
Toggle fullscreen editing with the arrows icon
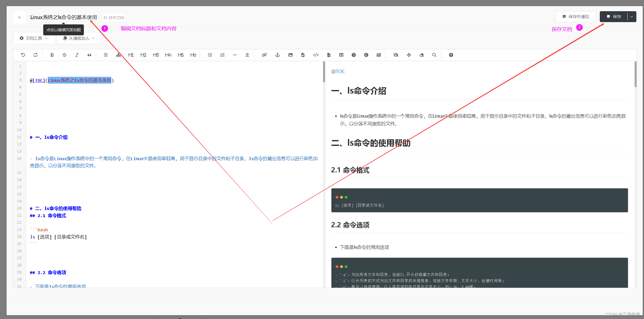409,55
